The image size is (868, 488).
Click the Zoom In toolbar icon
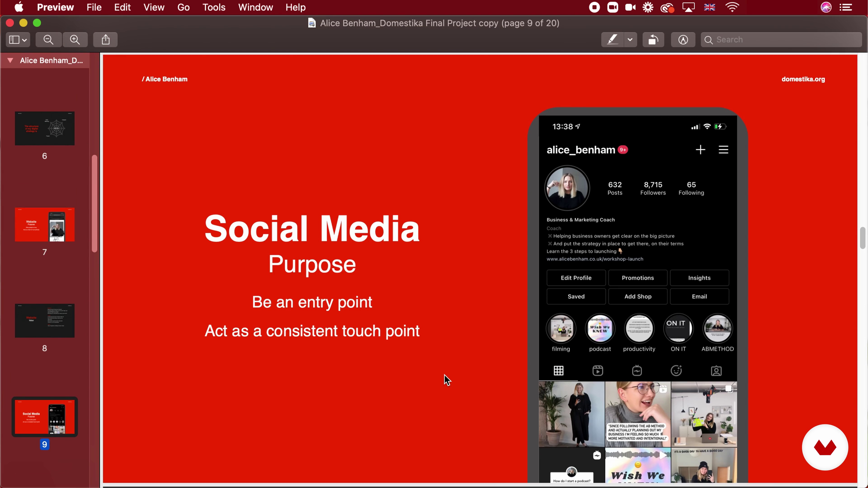point(75,40)
